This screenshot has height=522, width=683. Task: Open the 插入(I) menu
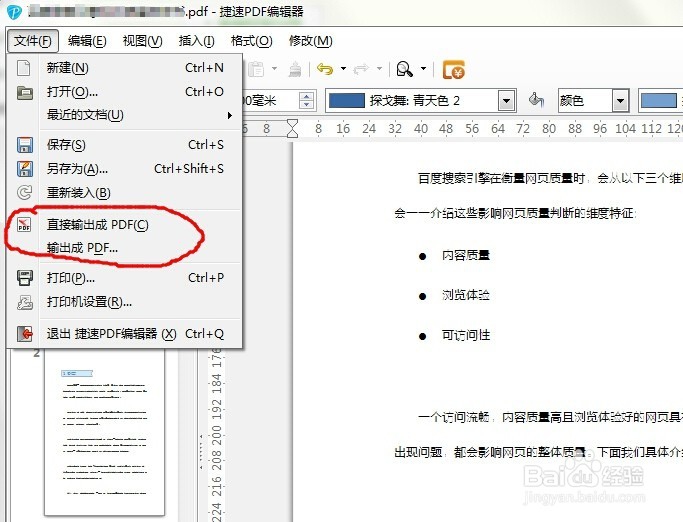click(x=196, y=41)
